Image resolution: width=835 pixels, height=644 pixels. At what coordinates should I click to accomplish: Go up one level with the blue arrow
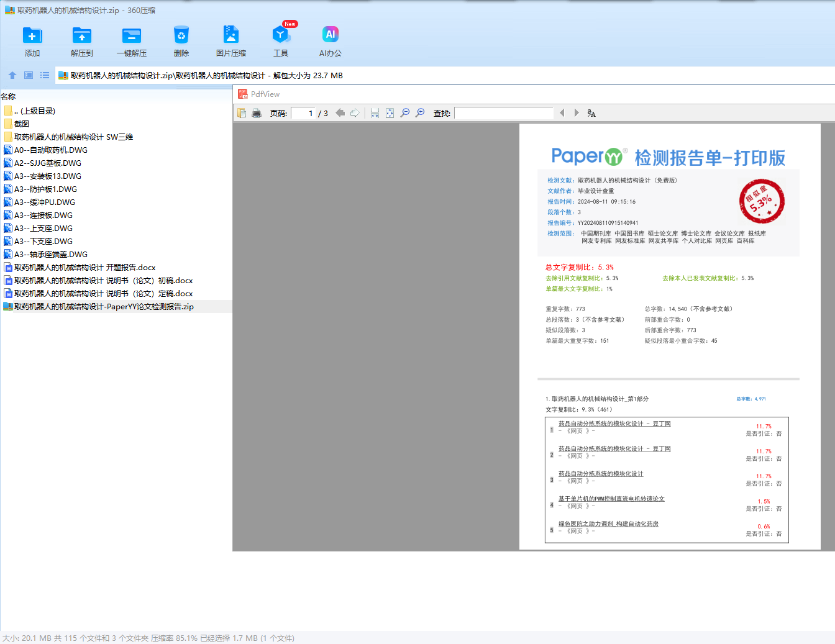pyautogui.click(x=12, y=75)
